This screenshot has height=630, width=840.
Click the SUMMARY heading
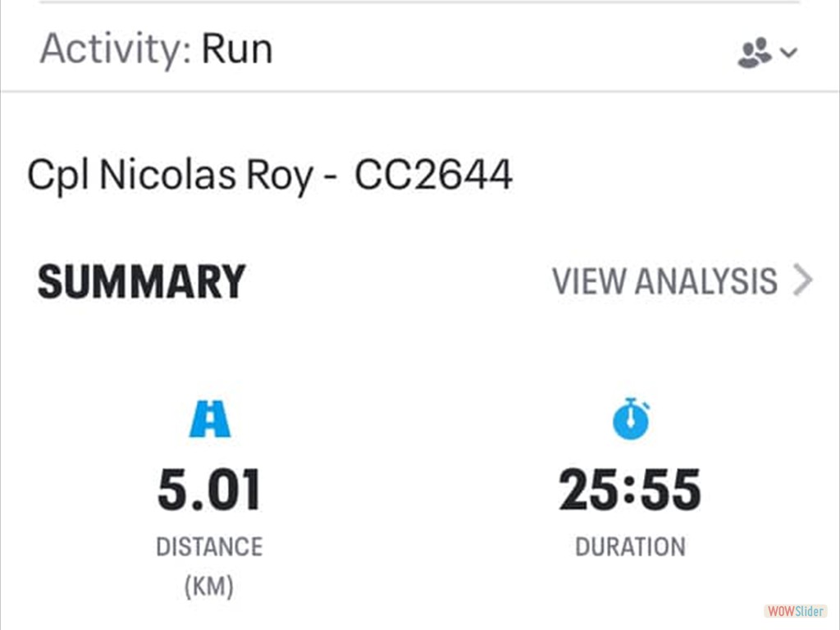pos(141,282)
